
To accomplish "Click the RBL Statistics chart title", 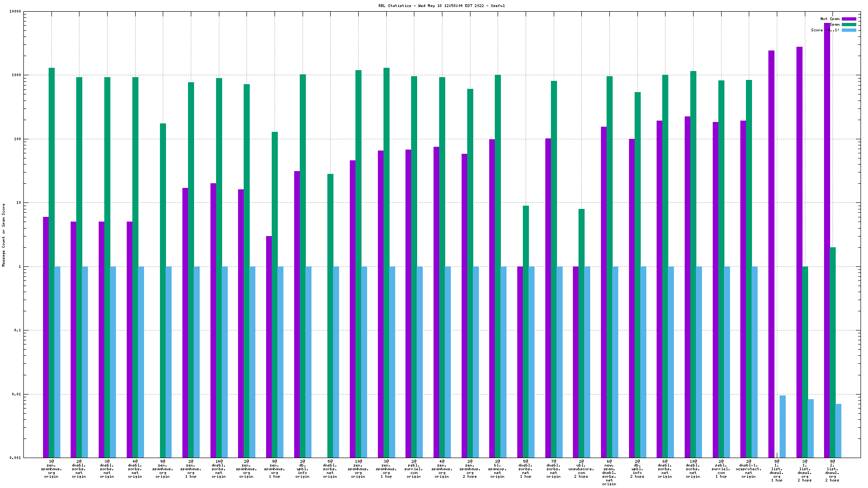I will click(x=441, y=6).
